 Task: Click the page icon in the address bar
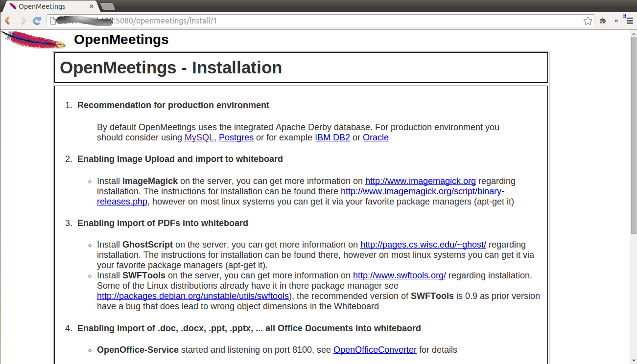[52, 21]
